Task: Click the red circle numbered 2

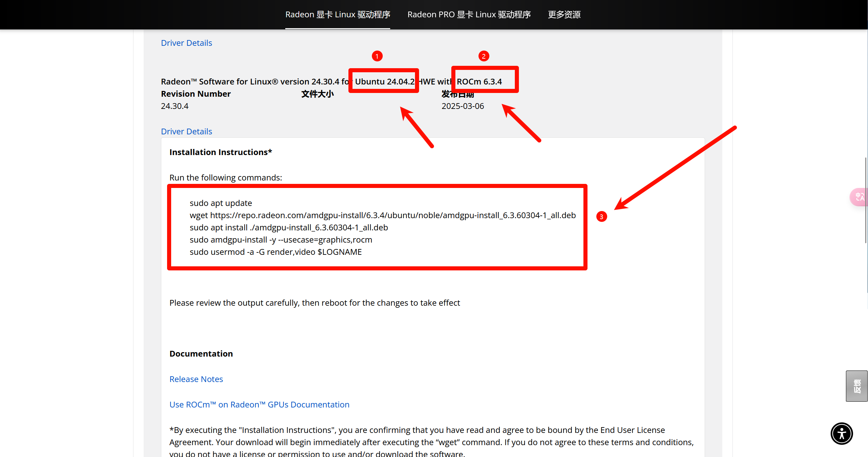Action: tap(484, 56)
